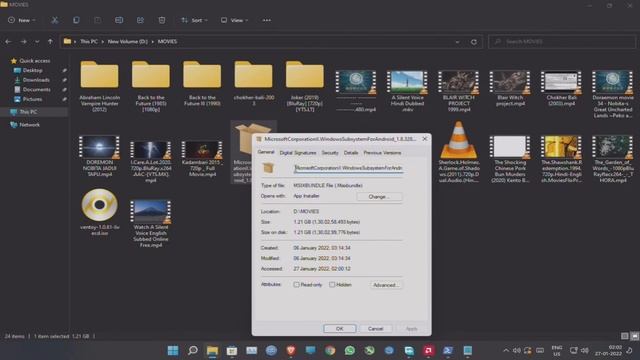This screenshot has width=640, height=360.
Task: Click Change button for Opens with
Action: [379, 196]
